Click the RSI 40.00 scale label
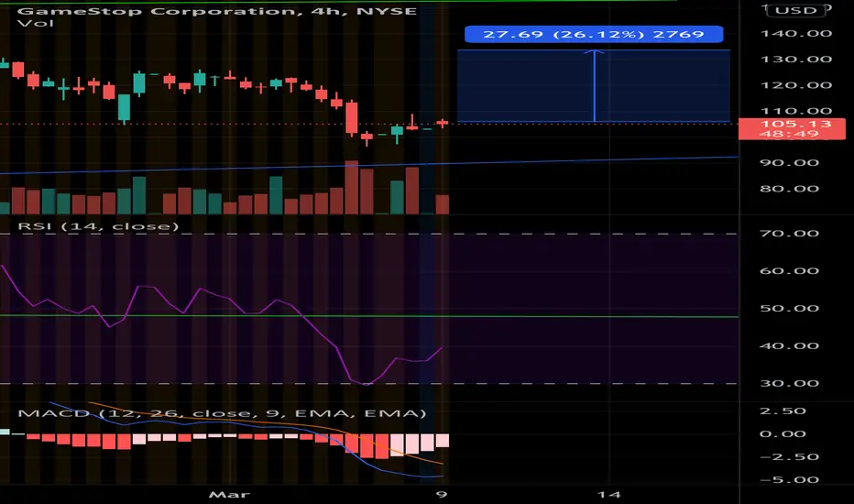The image size is (854, 504). [x=789, y=346]
